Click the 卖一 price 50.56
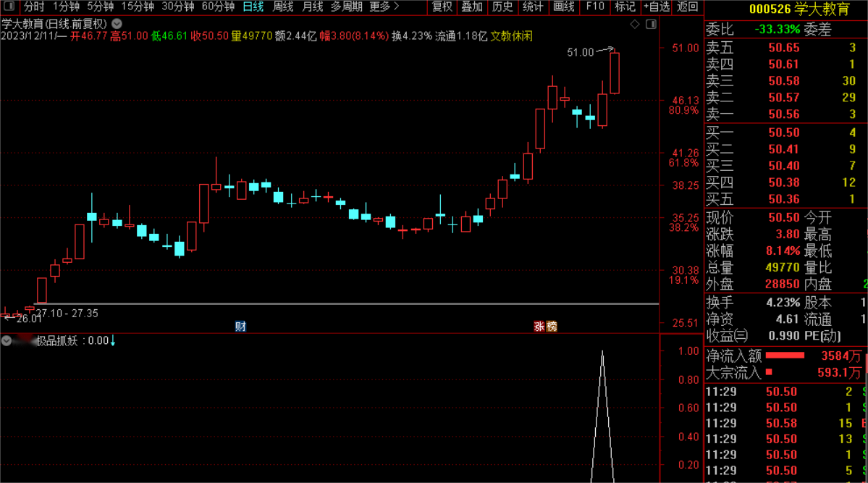 pos(784,114)
